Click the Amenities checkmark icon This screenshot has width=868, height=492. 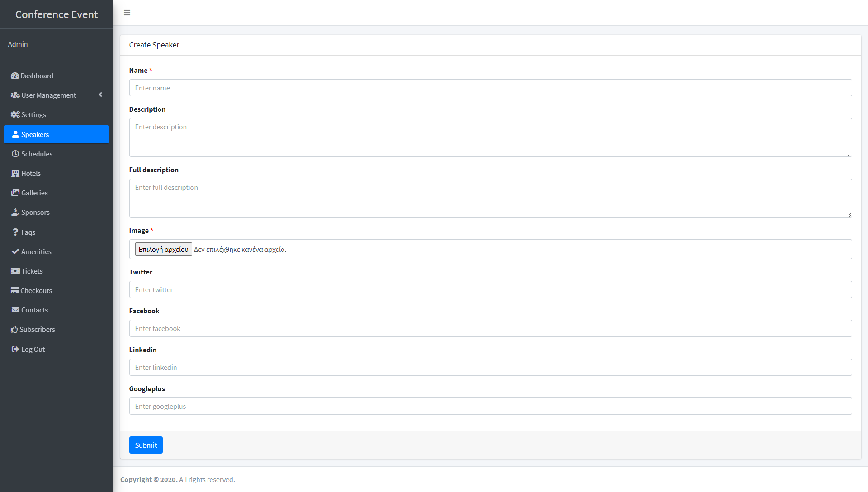[15, 252]
